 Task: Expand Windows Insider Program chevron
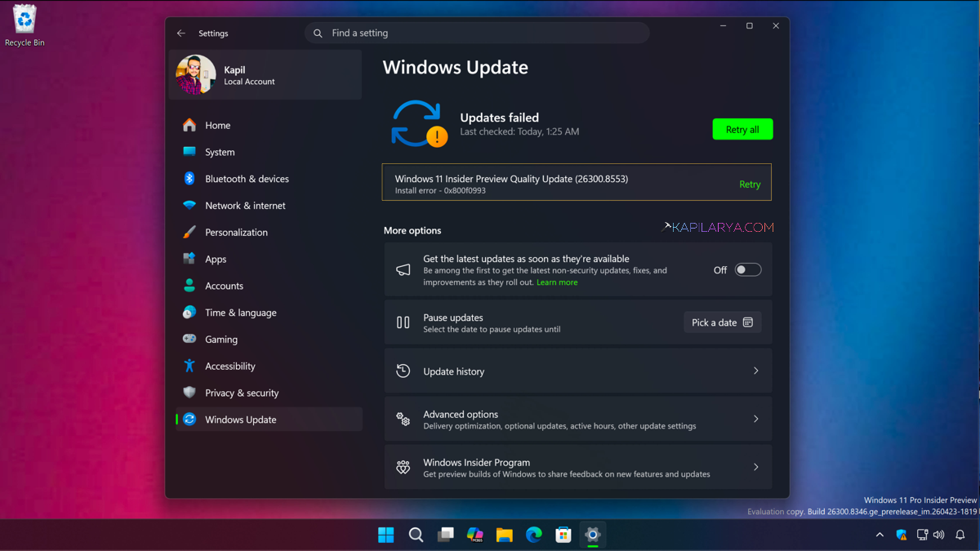pos(756,467)
